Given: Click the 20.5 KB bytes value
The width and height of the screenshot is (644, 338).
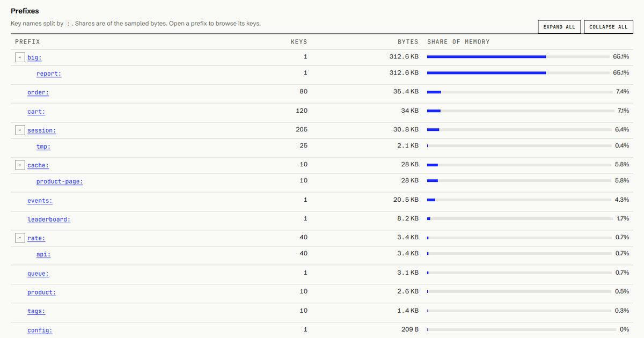Looking at the screenshot, I should pyautogui.click(x=406, y=200).
